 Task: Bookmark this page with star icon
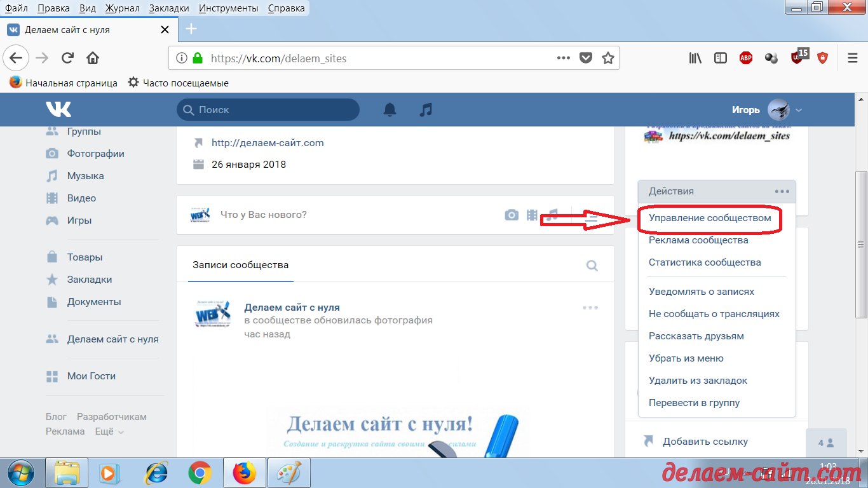(607, 58)
